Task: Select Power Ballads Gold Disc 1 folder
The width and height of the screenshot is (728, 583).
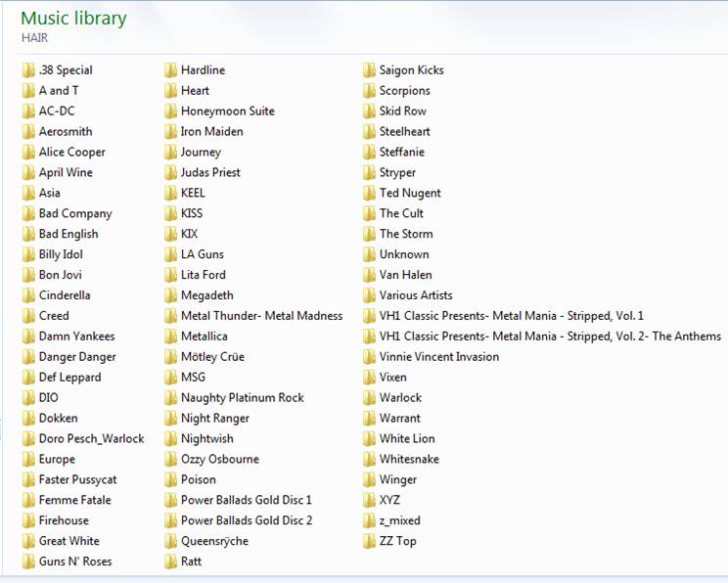Action: [x=246, y=500]
